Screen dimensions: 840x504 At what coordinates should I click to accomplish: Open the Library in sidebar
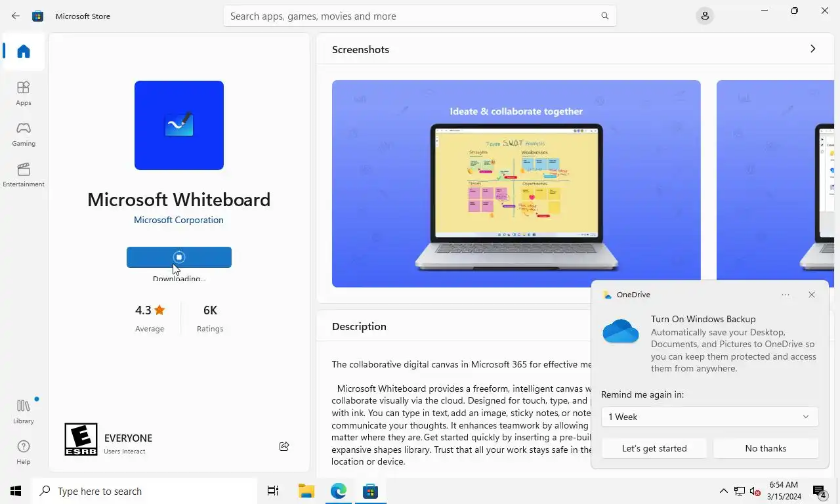[x=24, y=411]
